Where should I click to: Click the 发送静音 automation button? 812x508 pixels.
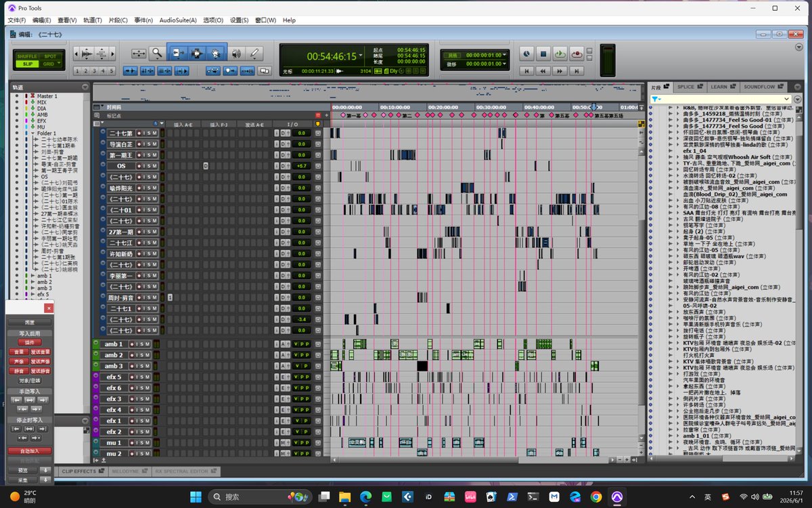(x=41, y=371)
